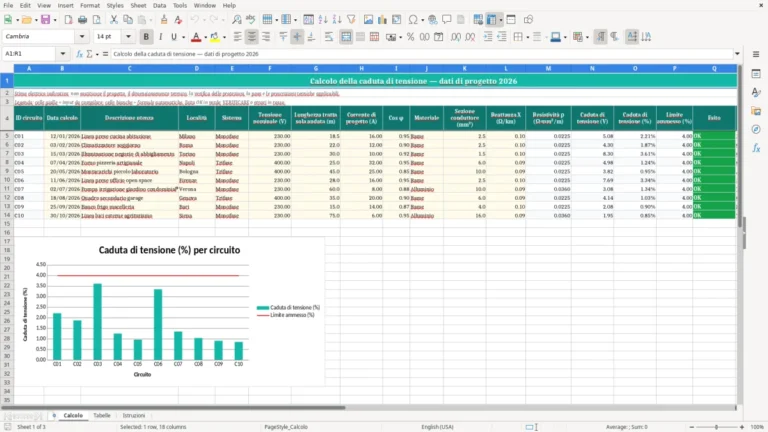Click the Export as PDF icon

tap(68, 20)
